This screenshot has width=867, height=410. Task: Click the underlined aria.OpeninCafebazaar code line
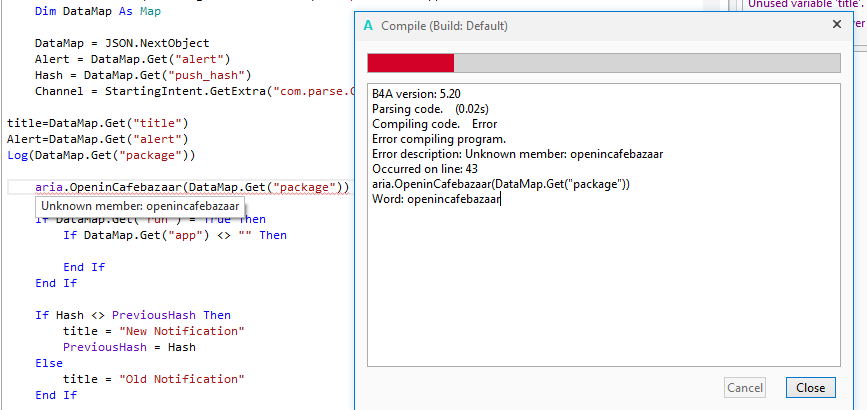click(x=192, y=187)
